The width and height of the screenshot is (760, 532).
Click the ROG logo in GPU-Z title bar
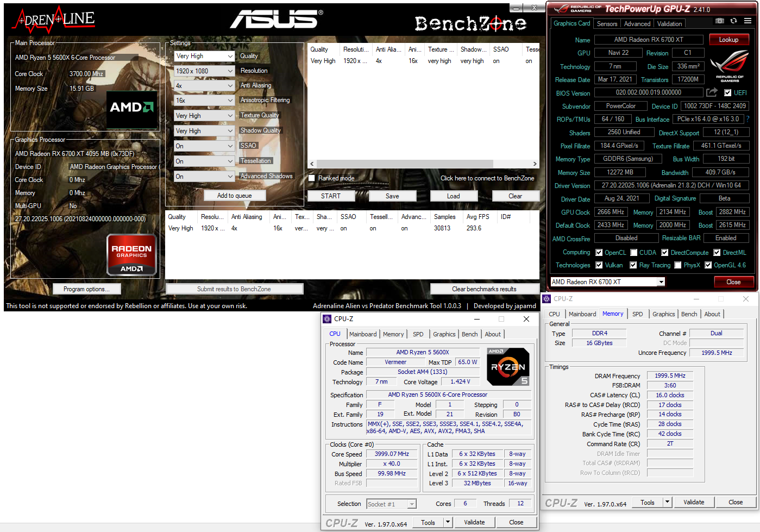(577, 9)
